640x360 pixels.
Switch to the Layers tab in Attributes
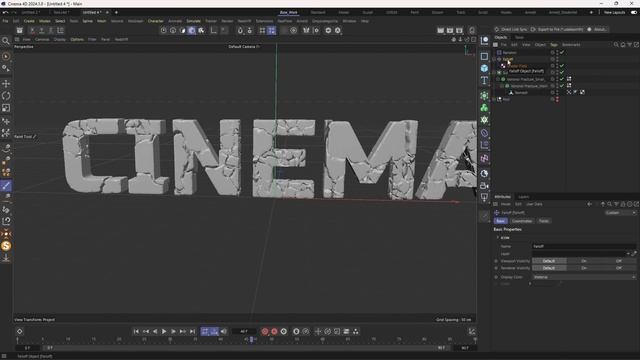point(524,197)
